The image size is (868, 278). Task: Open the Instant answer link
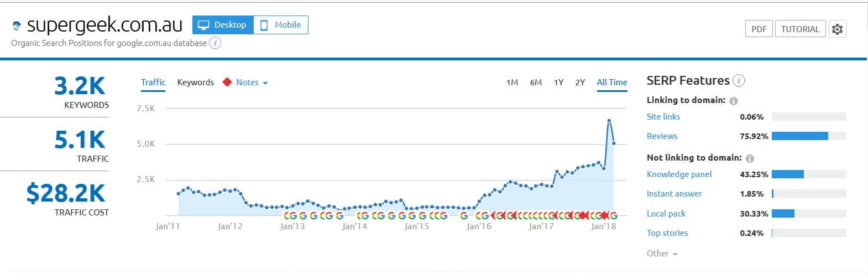674,194
